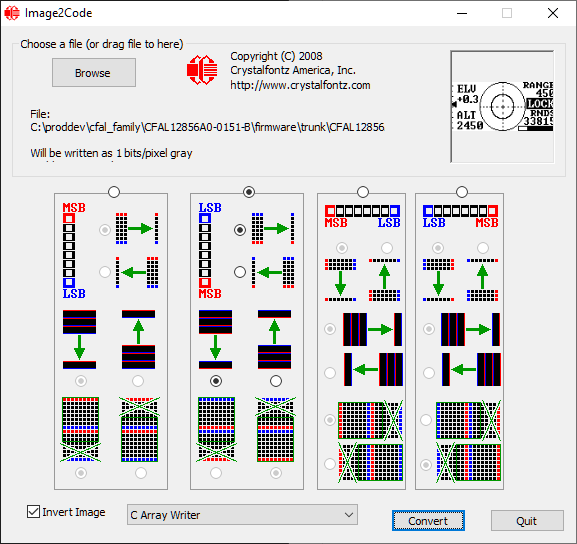Screen dimensions: 577x544
Task: Select top-to-bottom band radio in MSB-top panel
Action: (81, 381)
